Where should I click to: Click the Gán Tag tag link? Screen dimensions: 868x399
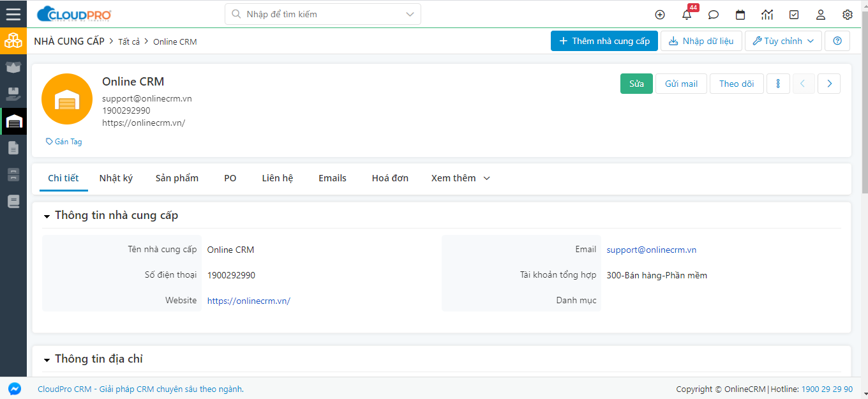64,142
